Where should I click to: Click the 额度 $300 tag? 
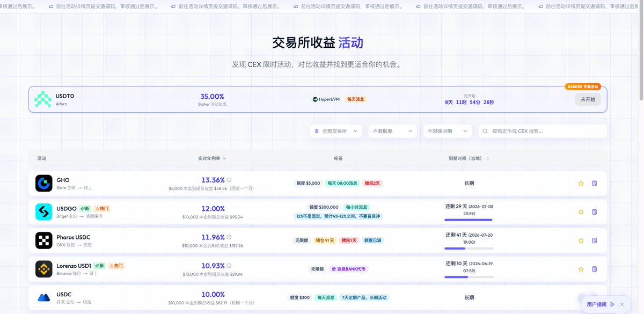[299, 297]
